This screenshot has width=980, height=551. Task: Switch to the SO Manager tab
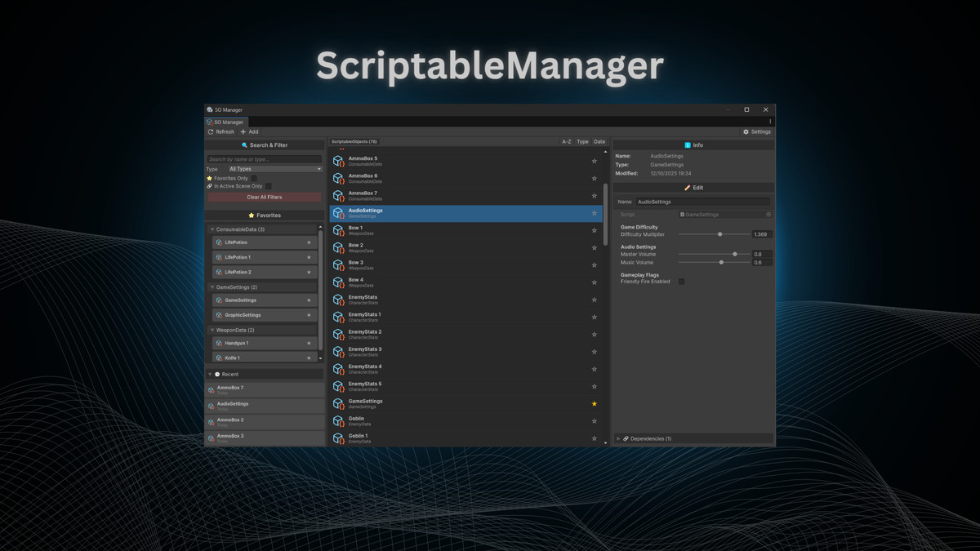(225, 122)
